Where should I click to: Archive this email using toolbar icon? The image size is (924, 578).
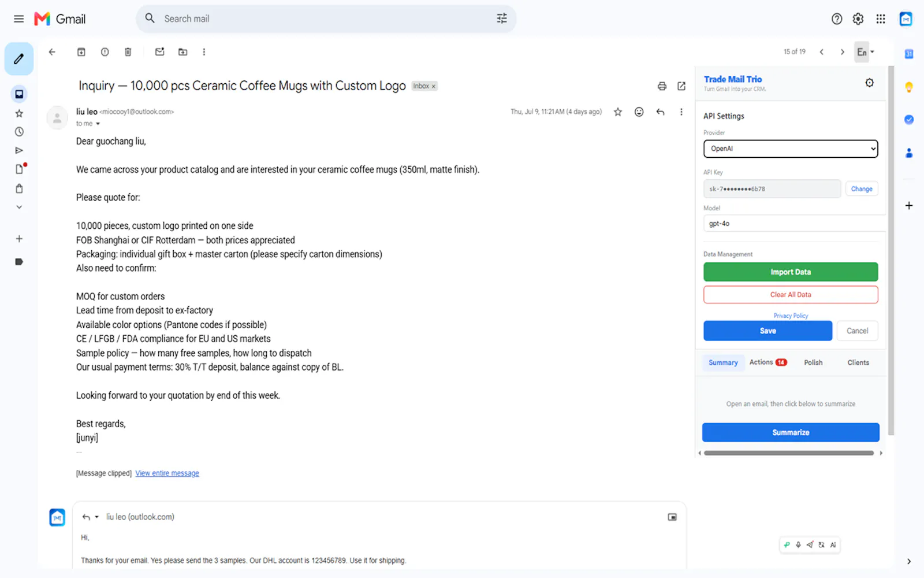(81, 52)
